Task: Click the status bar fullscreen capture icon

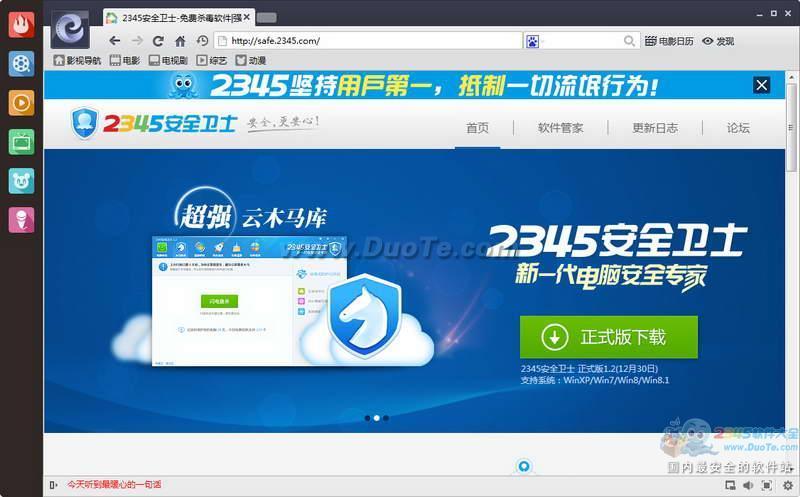Action: click(x=767, y=485)
